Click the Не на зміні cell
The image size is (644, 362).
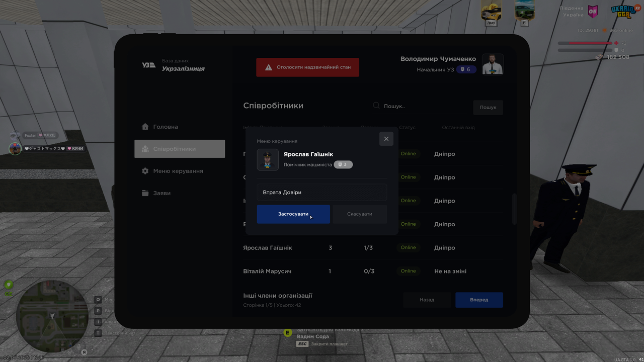[450, 271]
